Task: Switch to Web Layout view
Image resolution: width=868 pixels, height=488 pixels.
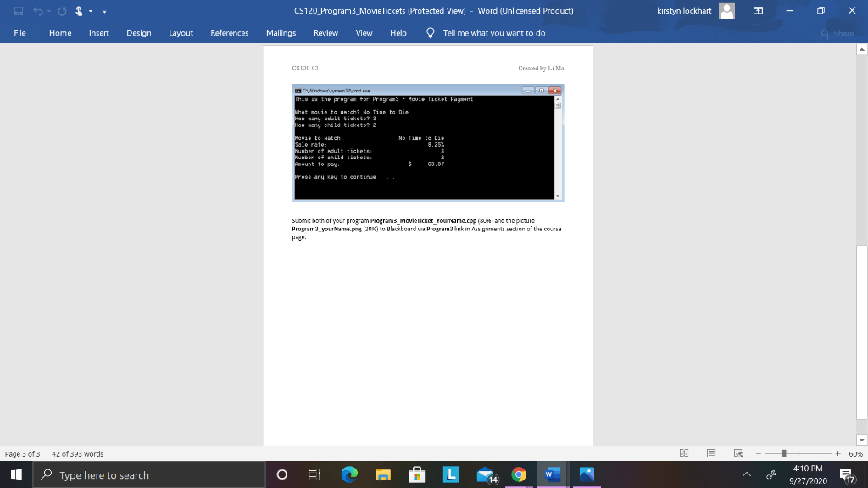Action: point(738,453)
